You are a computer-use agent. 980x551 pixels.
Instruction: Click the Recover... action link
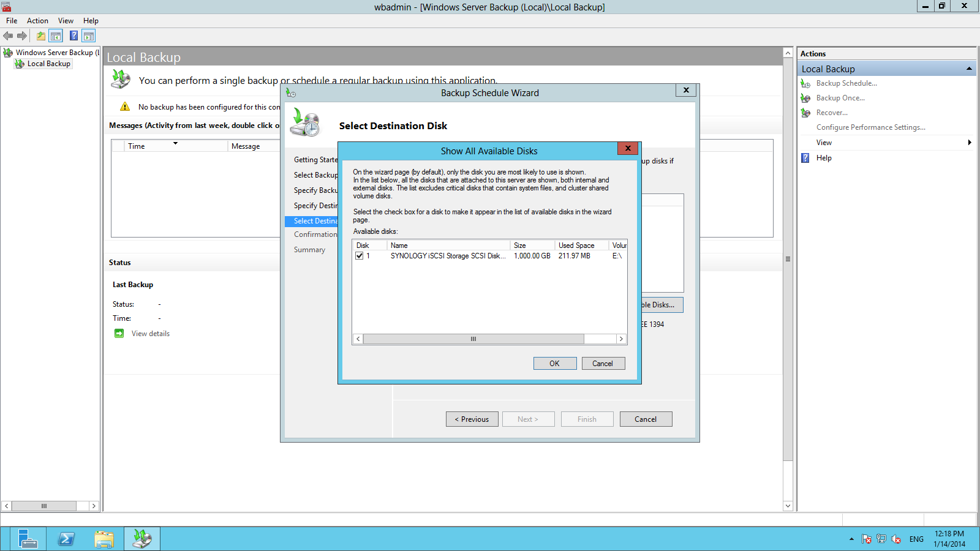pyautogui.click(x=832, y=113)
